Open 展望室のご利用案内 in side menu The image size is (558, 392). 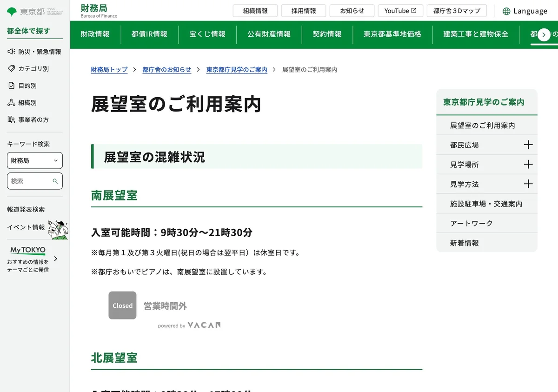pyautogui.click(x=487, y=126)
